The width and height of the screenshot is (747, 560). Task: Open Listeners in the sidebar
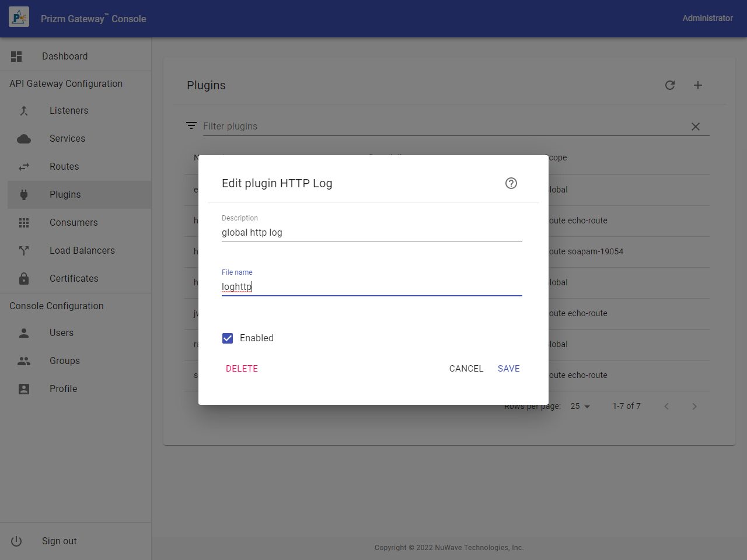(69, 111)
